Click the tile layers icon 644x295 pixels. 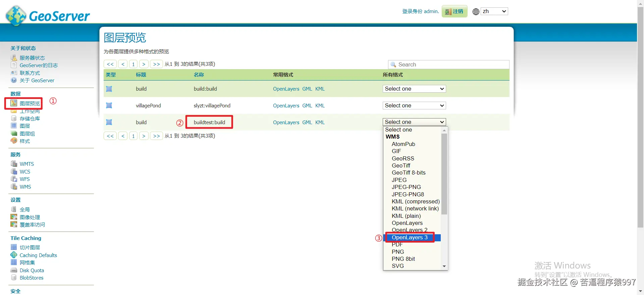point(14,247)
